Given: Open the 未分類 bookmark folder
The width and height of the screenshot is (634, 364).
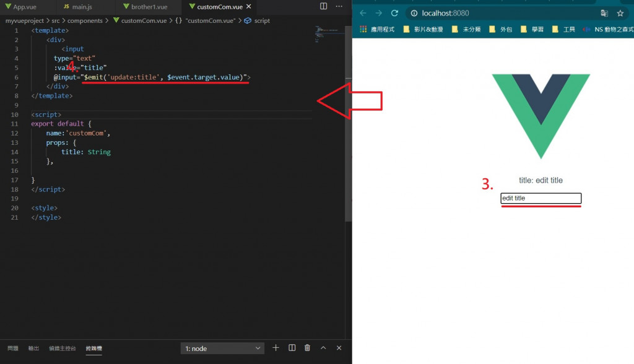Looking at the screenshot, I should [466, 29].
